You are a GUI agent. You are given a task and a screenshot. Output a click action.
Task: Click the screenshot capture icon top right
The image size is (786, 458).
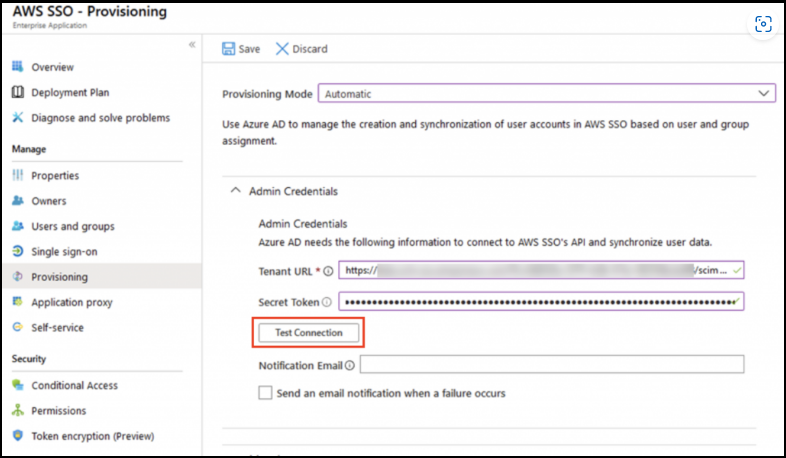[763, 24]
